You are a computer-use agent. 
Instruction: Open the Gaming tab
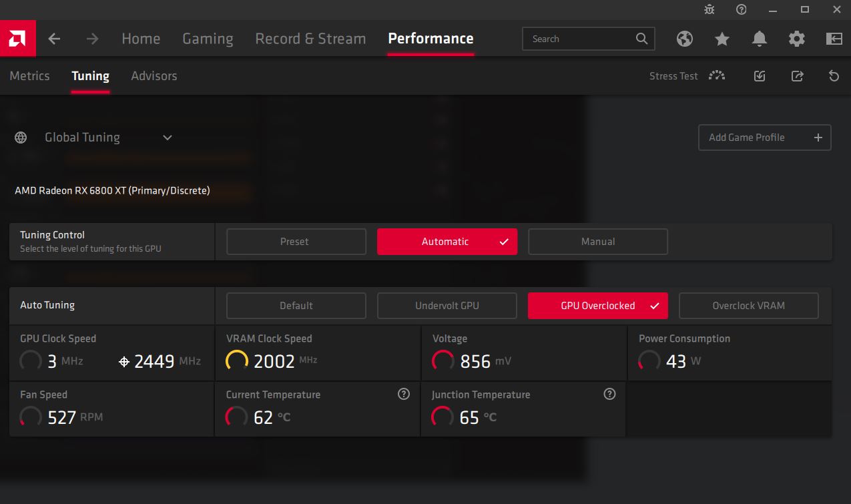click(x=208, y=39)
